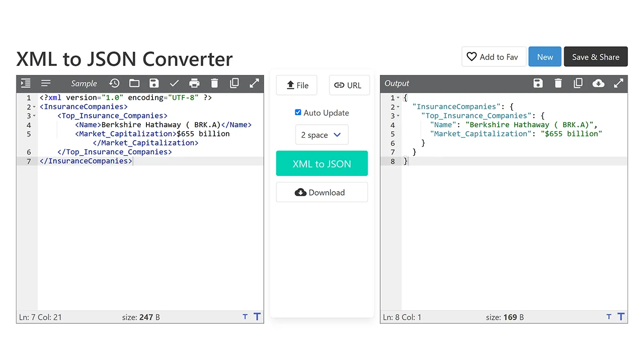Screen dimensions: 644x362
Task: Open the history icon in input toolbar
Action: [114, 83]
